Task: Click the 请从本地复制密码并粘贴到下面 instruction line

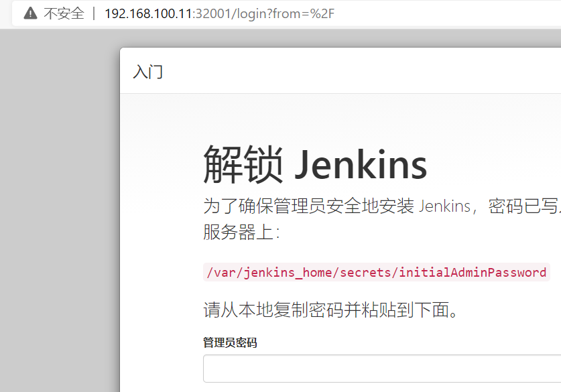Action: pyautogui.click(x=330, y=310)
